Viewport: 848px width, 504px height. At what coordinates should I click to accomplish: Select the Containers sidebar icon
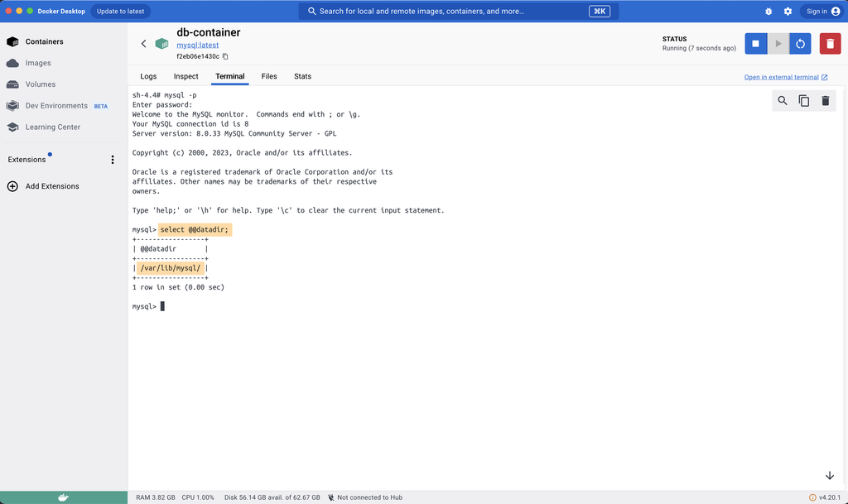(12, 41)
